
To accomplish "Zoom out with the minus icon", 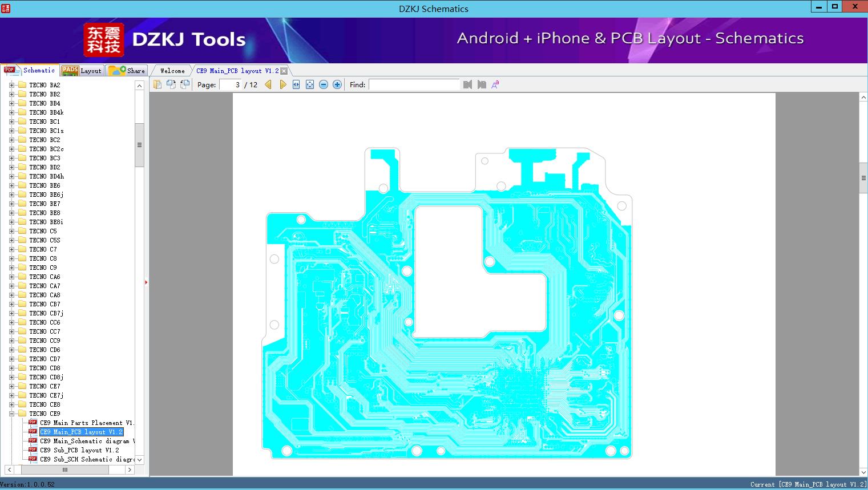I will tap(324, 84).
